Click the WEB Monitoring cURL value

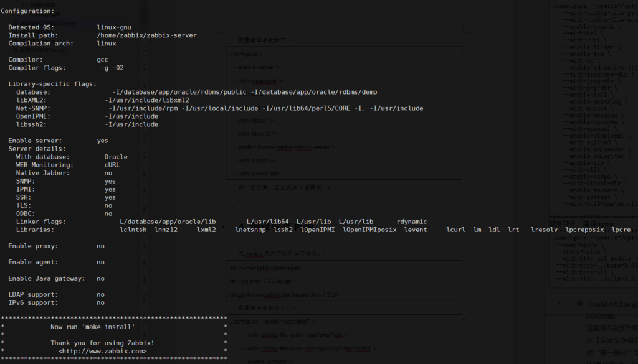coord(112,165)
